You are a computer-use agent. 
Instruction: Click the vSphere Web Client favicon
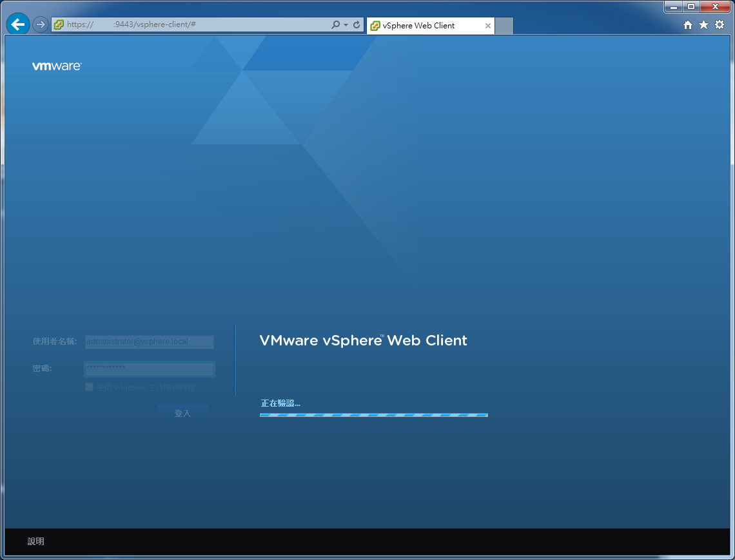[x=376, y=25]
